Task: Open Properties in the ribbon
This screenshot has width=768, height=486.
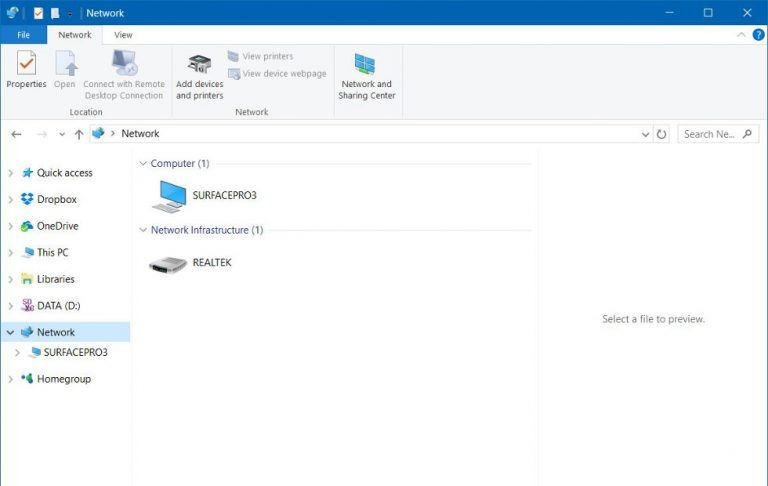Action: tap(26, 69)
